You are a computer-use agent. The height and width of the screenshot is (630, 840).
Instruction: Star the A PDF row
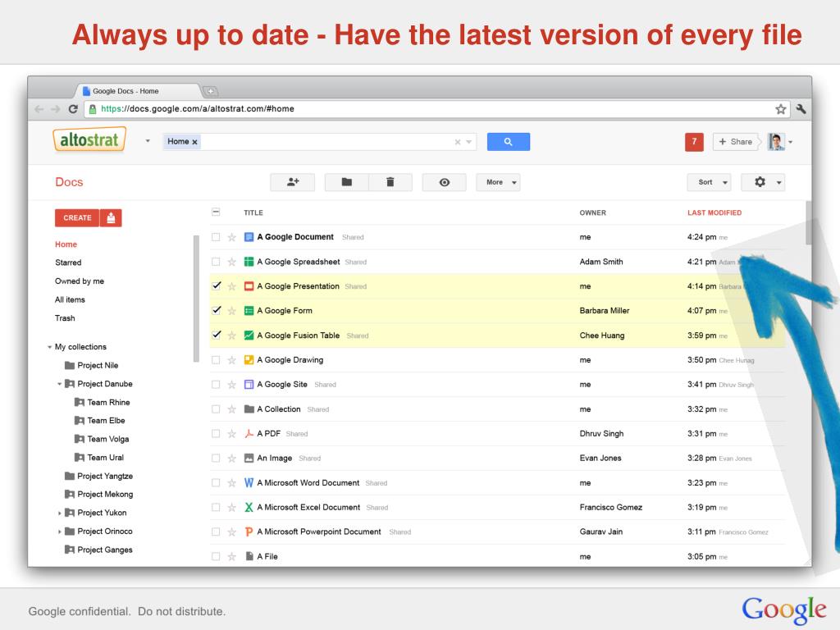pos(231,433)
